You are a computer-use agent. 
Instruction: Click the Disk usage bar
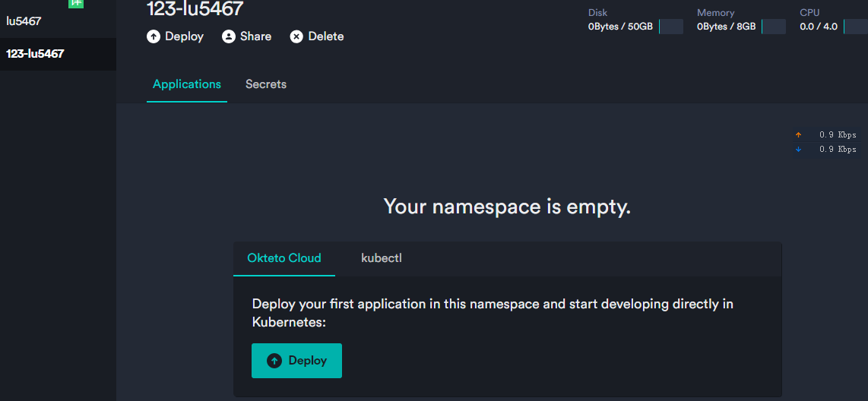tap(671, 27)
